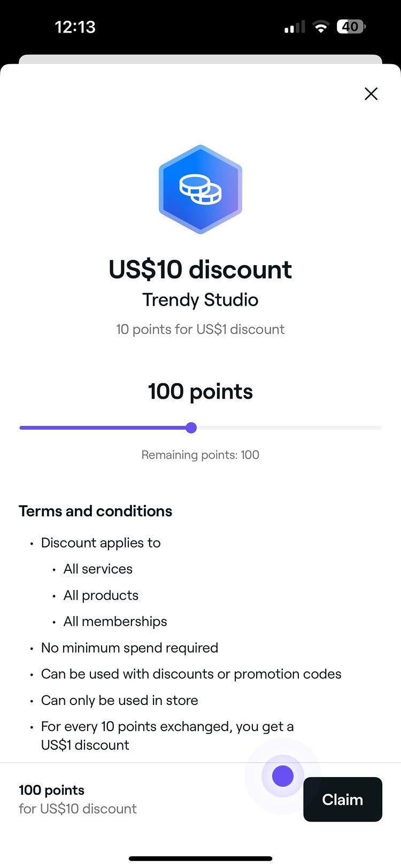Click the points slider handle
The height and width of the screenshot is (868, 401).
click(x=191, y=428)
